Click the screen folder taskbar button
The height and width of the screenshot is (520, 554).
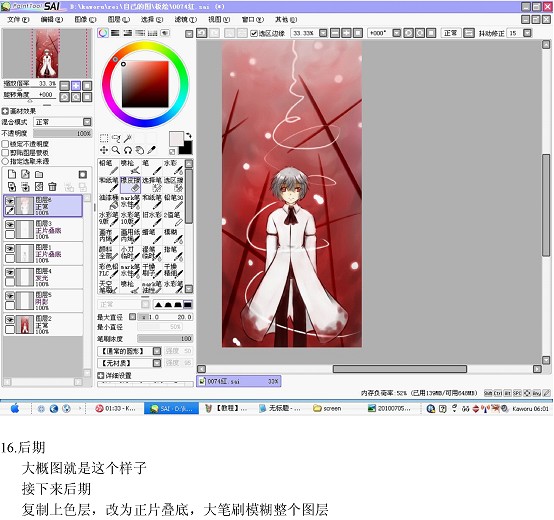click(x=328, y=408)
